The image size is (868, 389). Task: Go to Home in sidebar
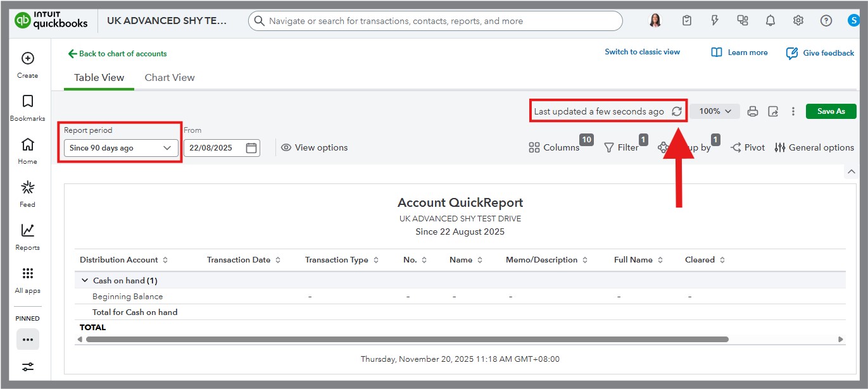pos(27,151)
